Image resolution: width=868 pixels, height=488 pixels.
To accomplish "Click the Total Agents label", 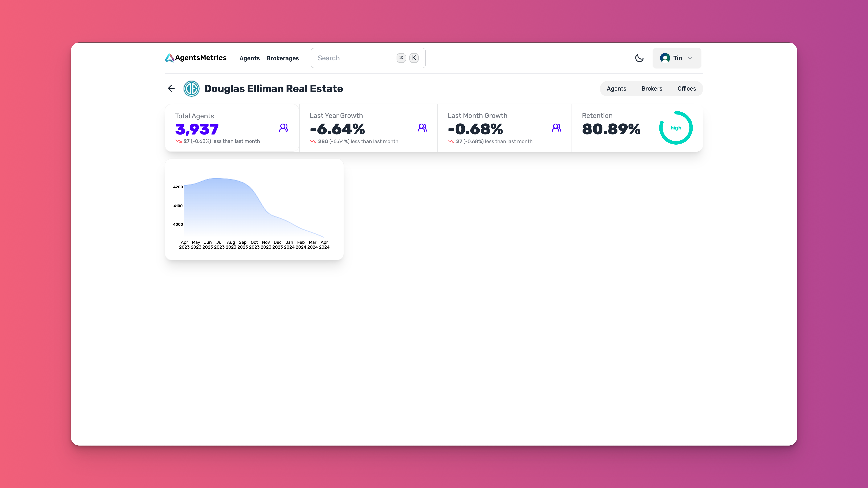I will pyautogui.click(x=195, y=116).
